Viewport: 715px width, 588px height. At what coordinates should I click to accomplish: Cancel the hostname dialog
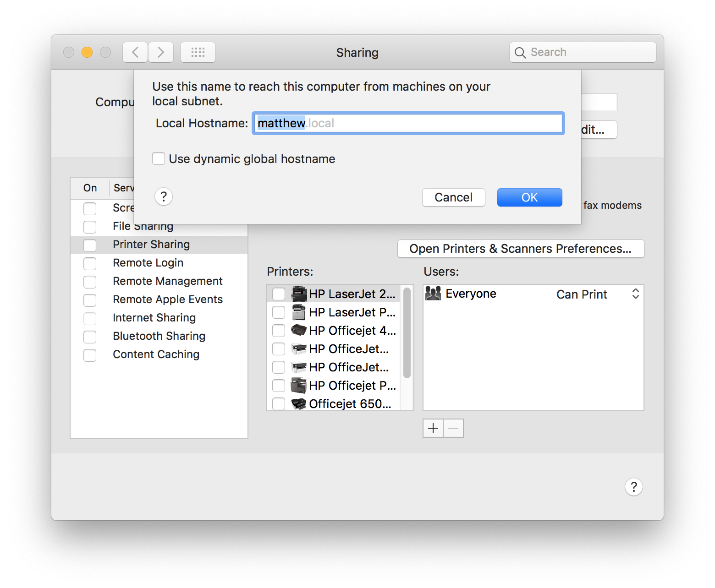pos(454,197)
